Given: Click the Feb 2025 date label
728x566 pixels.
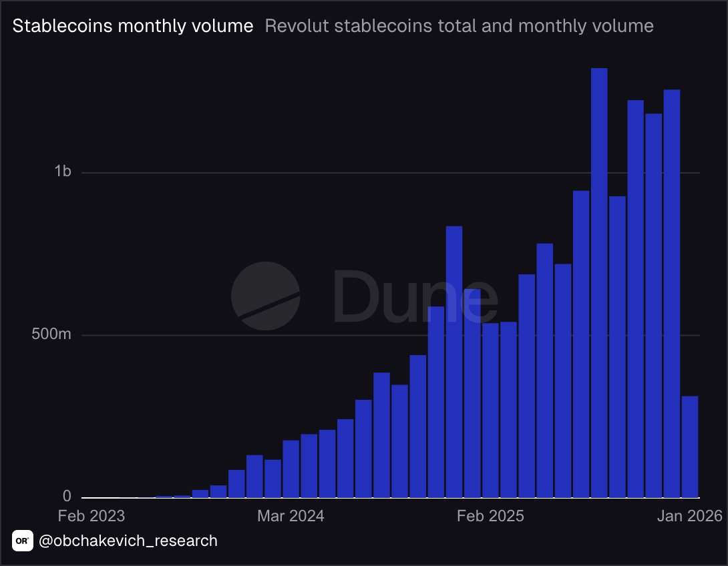Looking at the screenshot, I should click(491, 516).
